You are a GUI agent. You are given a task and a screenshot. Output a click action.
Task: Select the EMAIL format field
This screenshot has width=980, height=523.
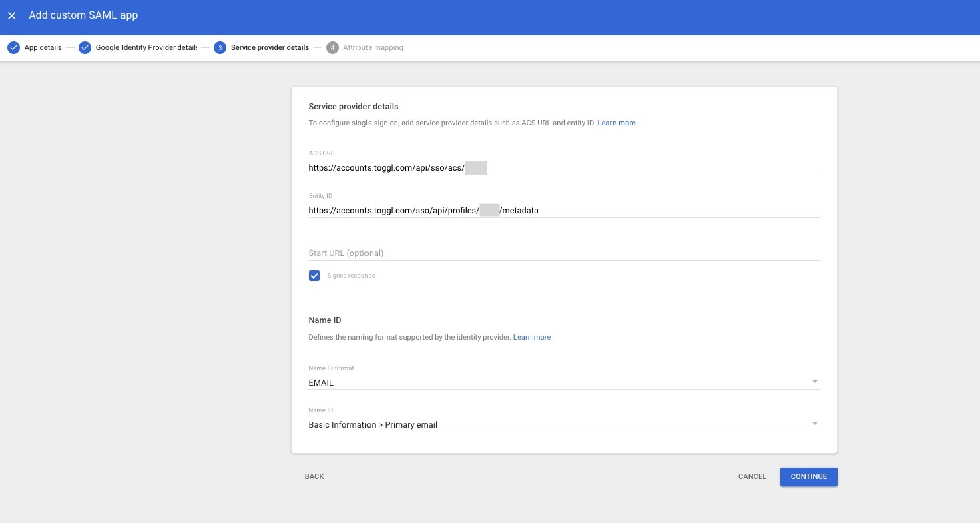(554, 383)
